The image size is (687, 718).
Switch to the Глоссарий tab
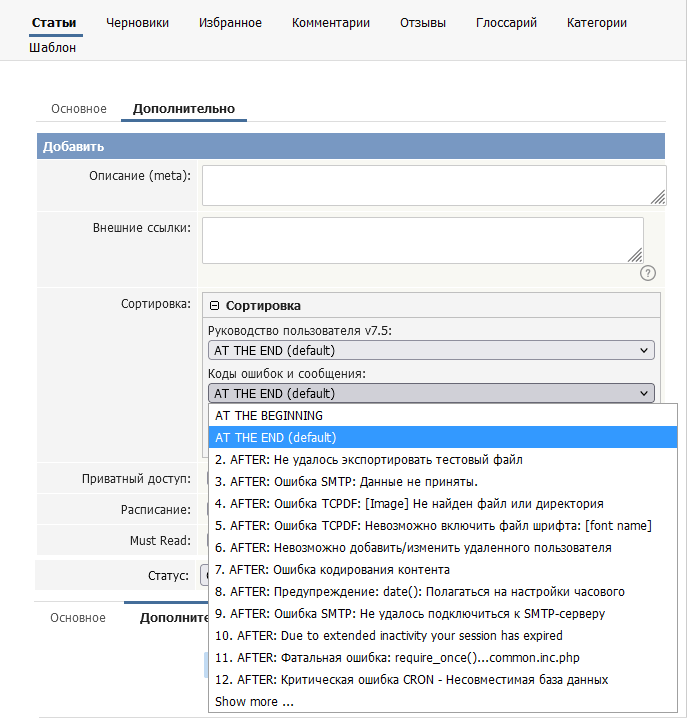[x=506, y=22]
